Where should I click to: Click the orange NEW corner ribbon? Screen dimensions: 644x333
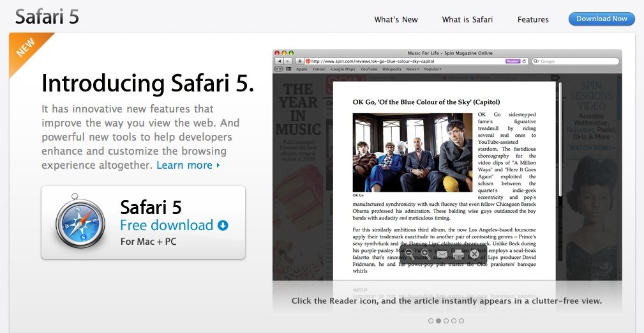coord(26,48)
